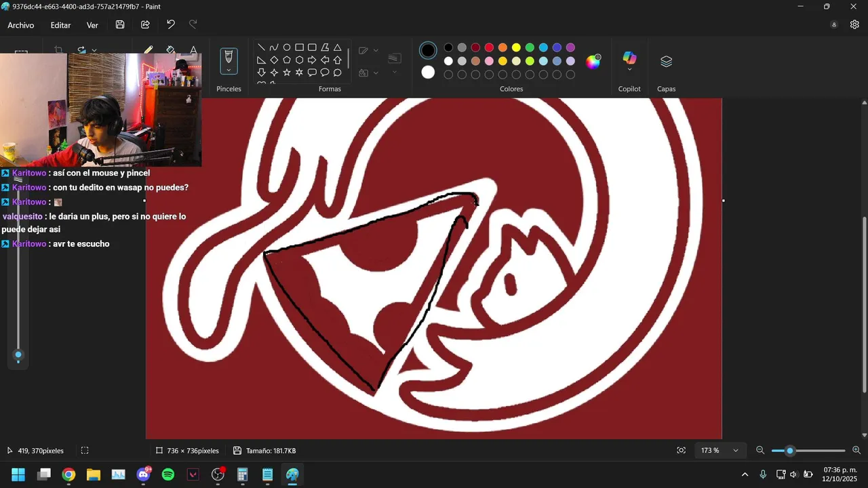This screenshot has width=868, height=488.
Task: Pick the dark red color swatch
Action: click(x=475, y=47)
